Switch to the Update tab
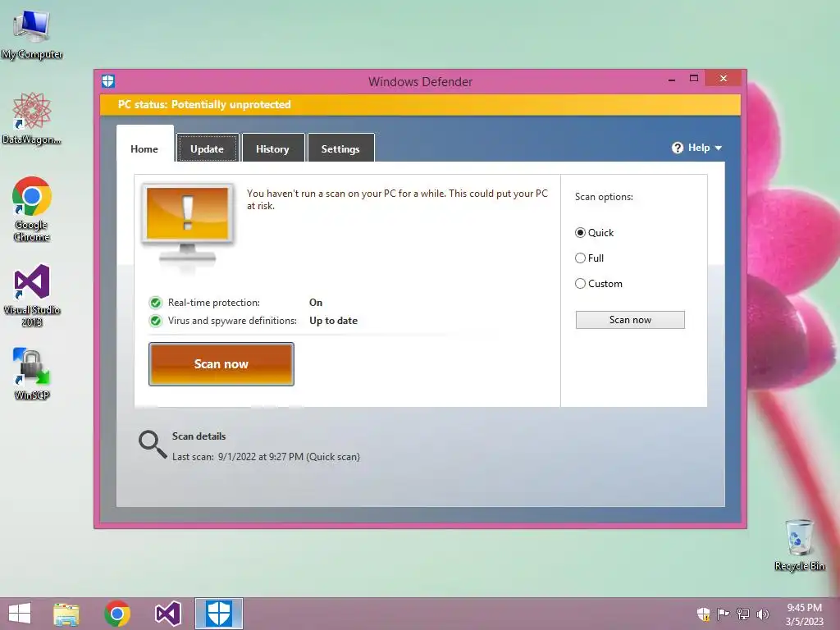Viewport: 840px width, 630px height. pyautogui.click(x=208, y=149)
